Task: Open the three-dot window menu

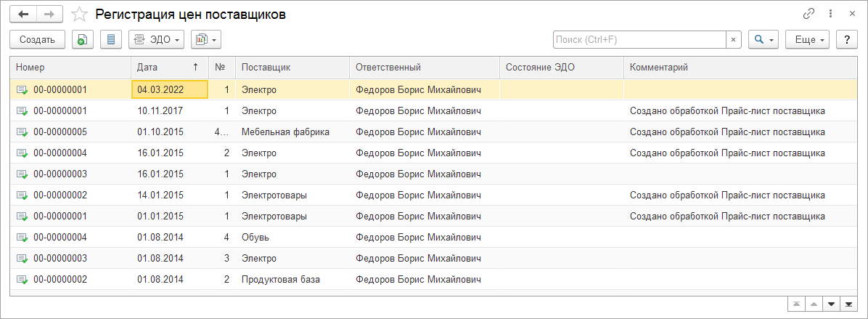Action: tap(830, 14)
